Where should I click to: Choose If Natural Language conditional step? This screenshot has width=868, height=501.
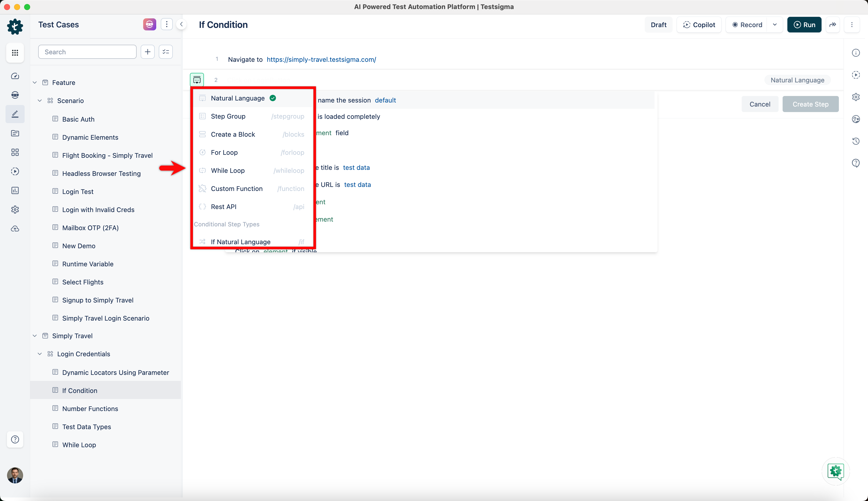(252, 241)
